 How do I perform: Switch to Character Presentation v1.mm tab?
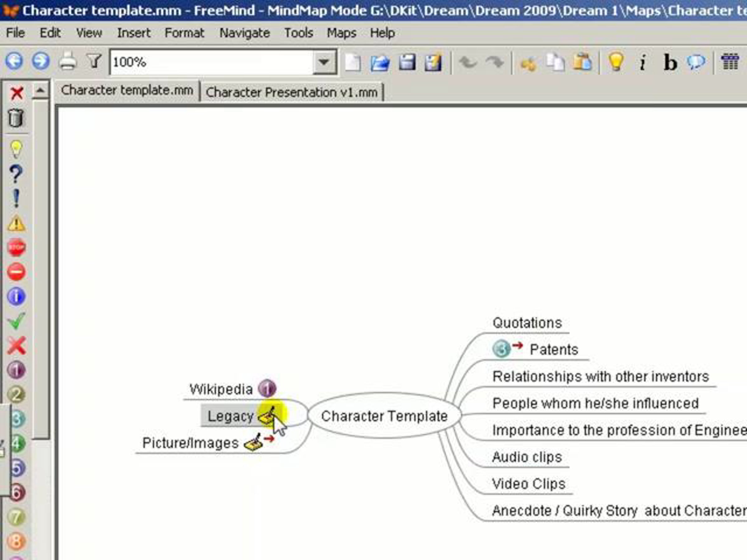[291, 92]
